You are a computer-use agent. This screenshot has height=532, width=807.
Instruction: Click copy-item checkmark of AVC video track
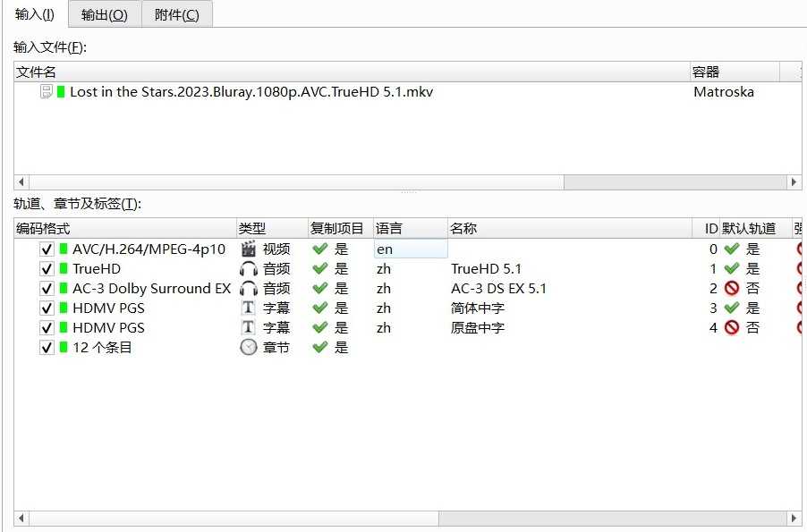(319, 249)
